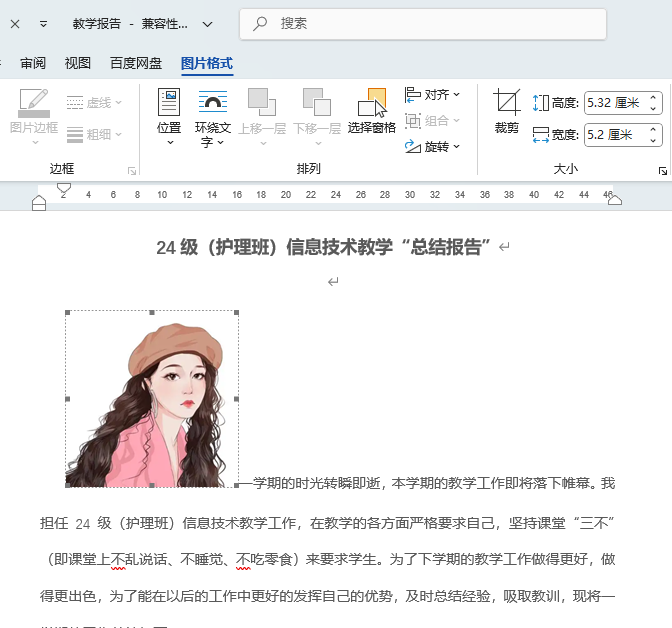Viewport: 672px width, 628px height.
Task: Increase the 高度 value with up arrow
Action: (653, 97)
